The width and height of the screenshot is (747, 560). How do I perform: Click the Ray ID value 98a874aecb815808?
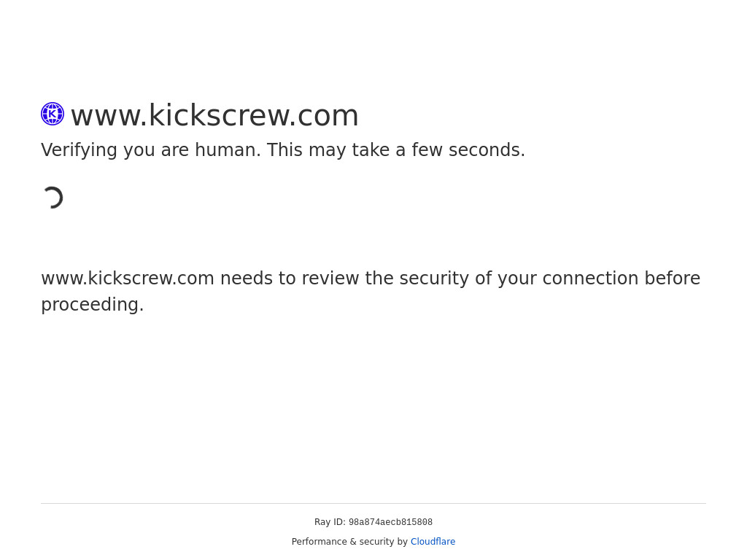click(390, 523)
